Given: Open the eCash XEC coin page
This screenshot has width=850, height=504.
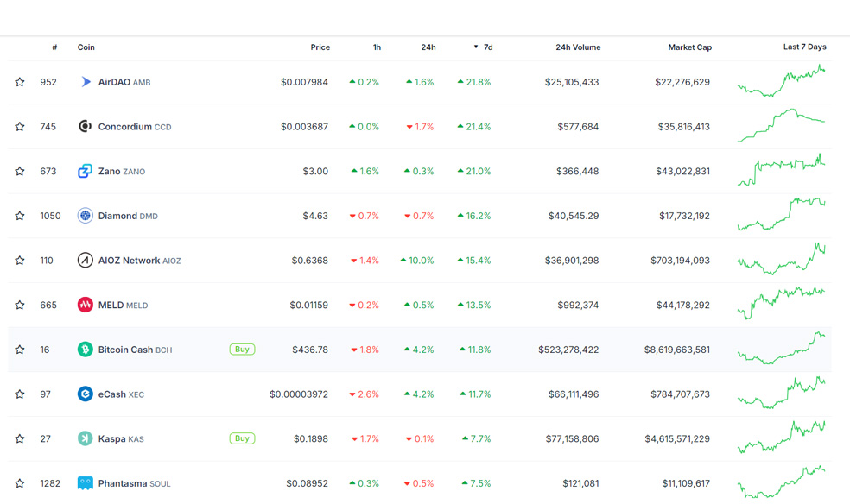Looking at the screenshot, I should click(121, 394).
